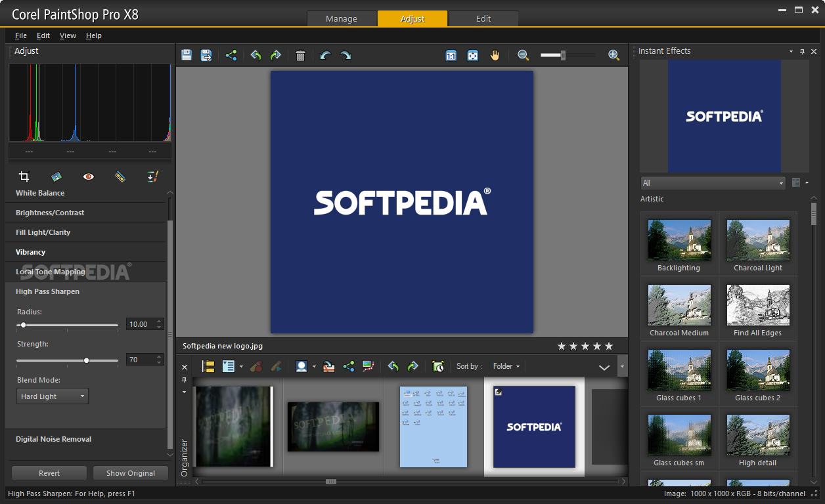This screenshot has width=825, height=504.
Task: Click the Radius slider handle
Action: pyautogui.click(x=23, y=325)
